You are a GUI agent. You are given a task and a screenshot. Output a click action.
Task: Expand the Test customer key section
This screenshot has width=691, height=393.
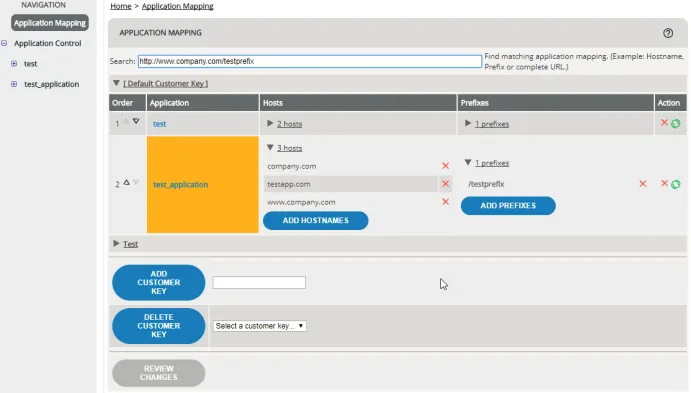coord(116,243)
